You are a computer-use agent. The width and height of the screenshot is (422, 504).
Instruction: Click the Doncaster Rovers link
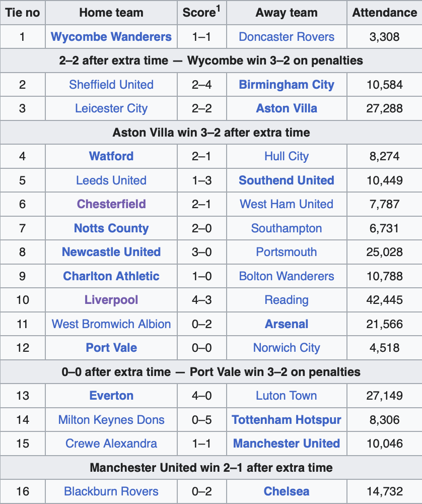tap(287, 37)
